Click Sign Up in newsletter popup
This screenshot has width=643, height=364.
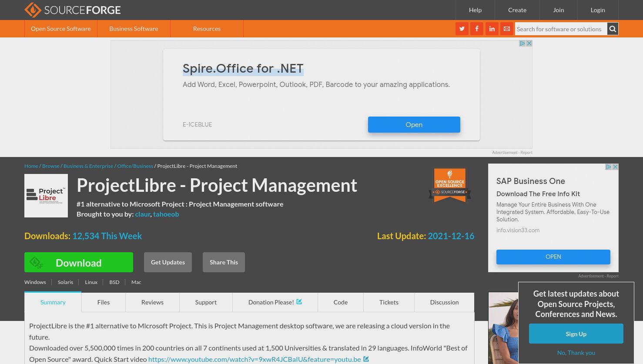tap(576, 334)
